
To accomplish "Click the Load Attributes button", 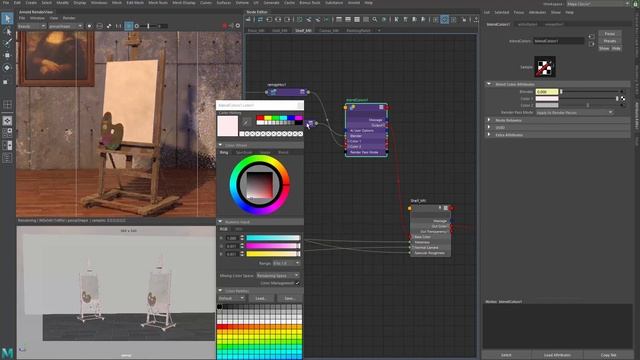I will pos(558,355).
